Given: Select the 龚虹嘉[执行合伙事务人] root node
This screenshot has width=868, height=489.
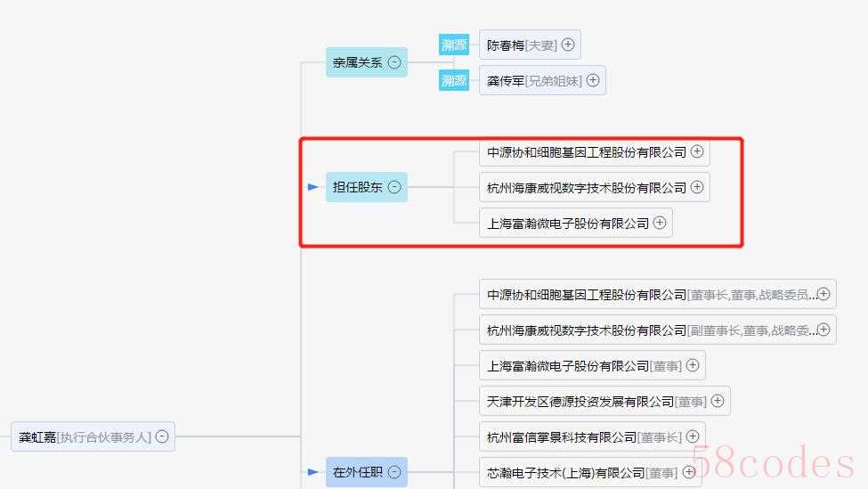Looking at the screenshot, I should tap(93, 436).
